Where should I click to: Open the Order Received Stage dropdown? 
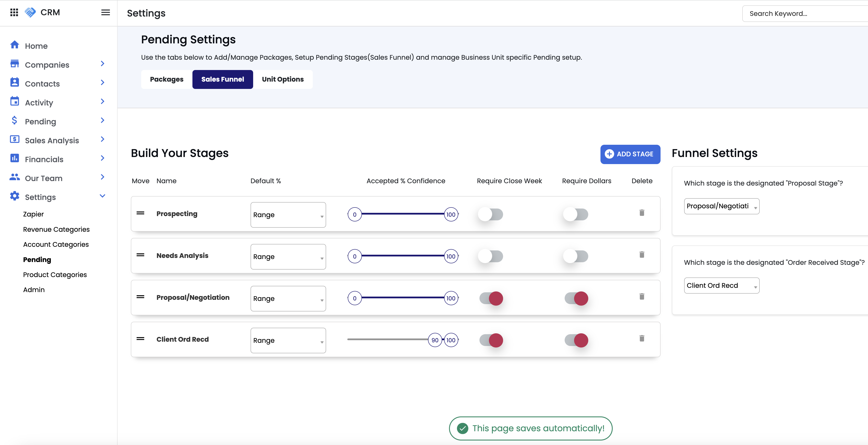pyautogui.click(x=721, y=285)
